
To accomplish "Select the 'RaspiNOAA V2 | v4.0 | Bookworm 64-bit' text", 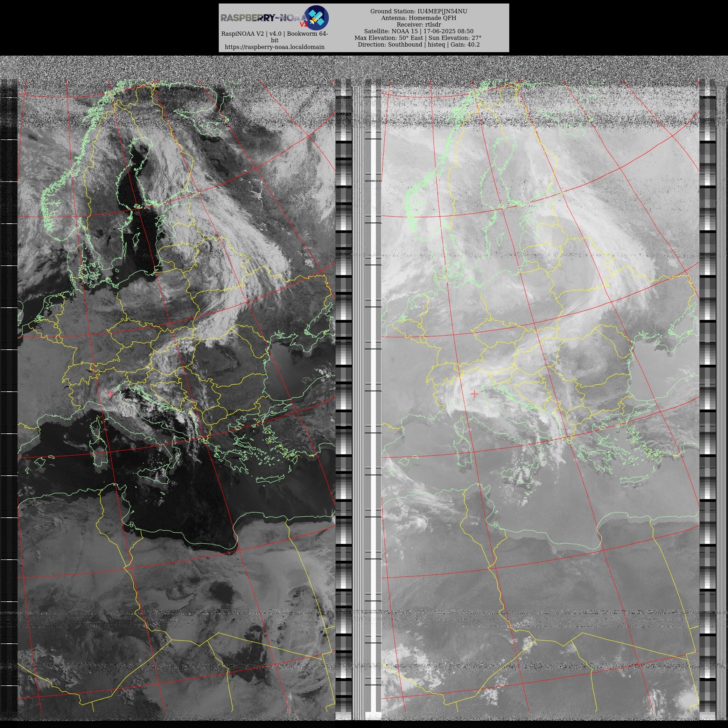I will coord(275,37).
